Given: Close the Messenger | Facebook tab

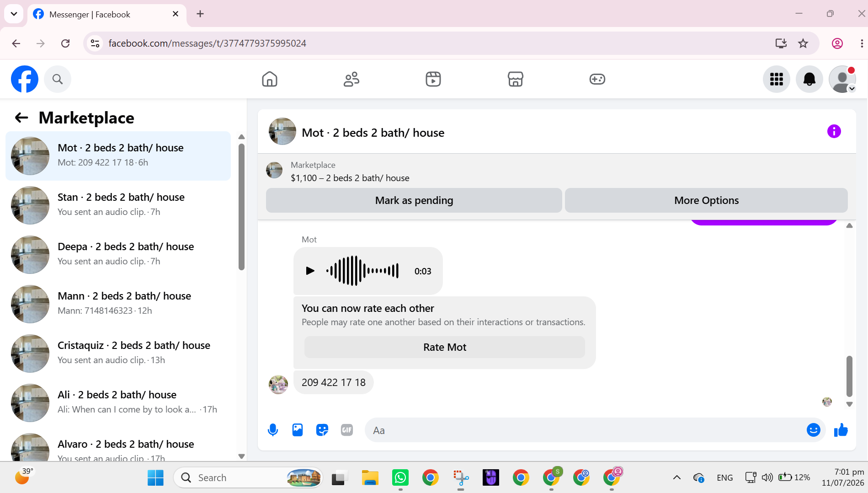Looking at the screenshot, I should point(176,14).
